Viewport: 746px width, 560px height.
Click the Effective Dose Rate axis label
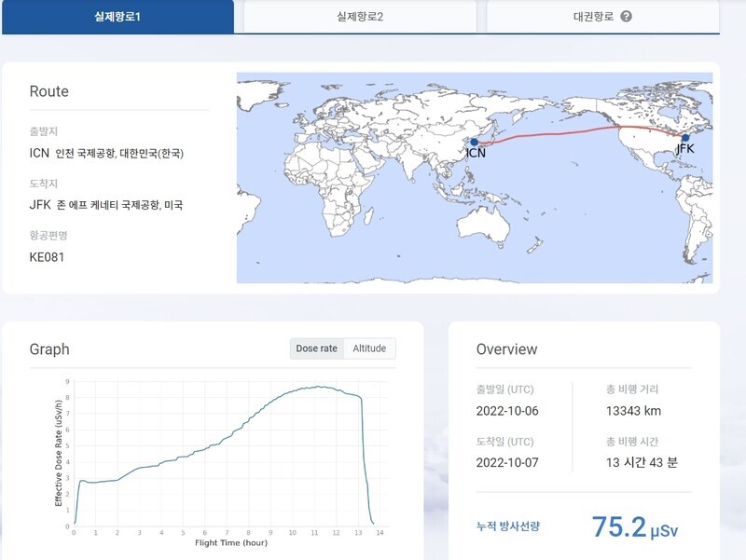coord(59,453)
